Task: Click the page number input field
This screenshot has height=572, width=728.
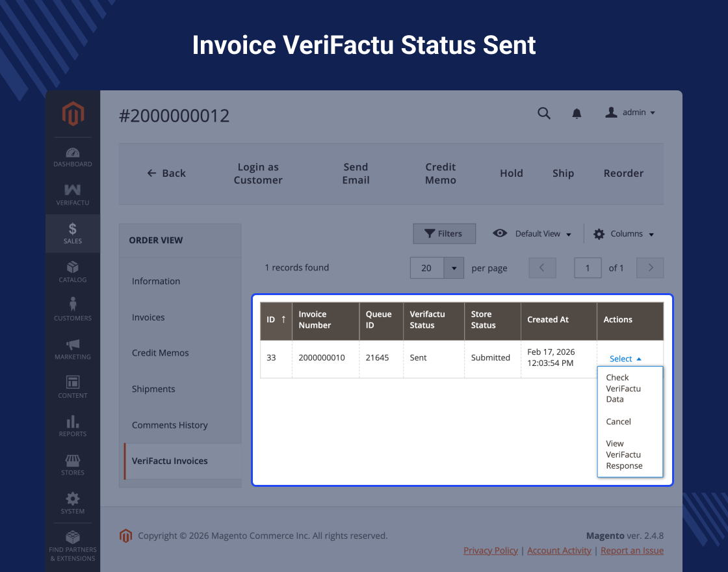Action: [588, 268]
